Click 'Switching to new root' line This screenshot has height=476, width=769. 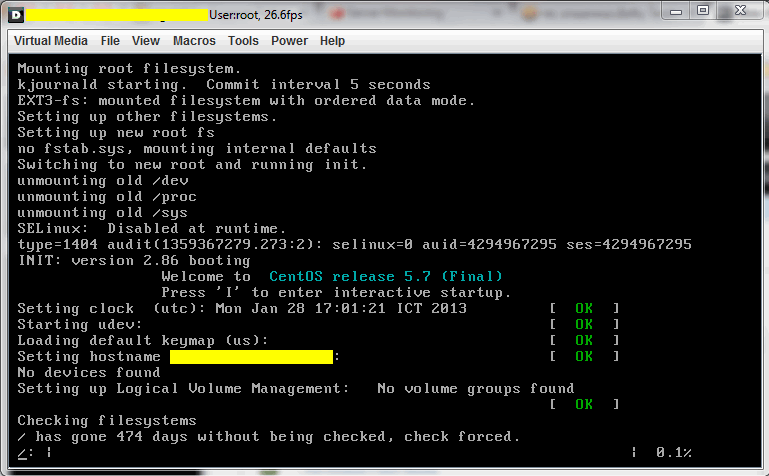pos(192,165)
